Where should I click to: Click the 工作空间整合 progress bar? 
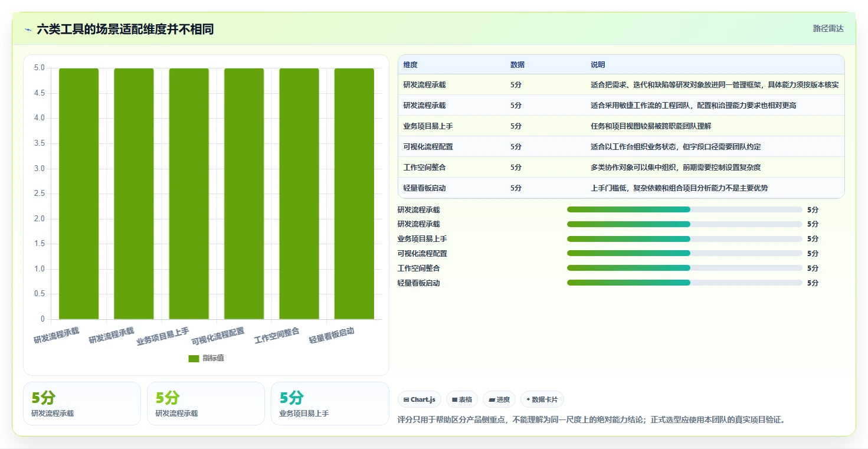(684, 268)
